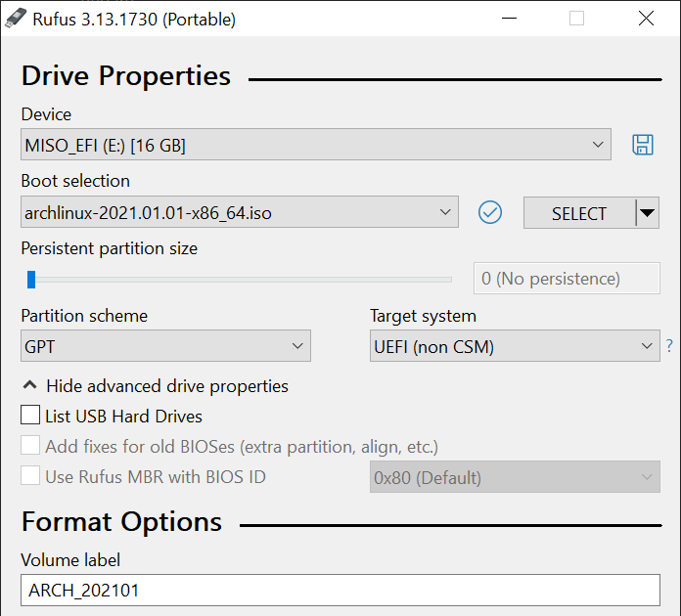Click the Target system label

[x=423, y=316]
